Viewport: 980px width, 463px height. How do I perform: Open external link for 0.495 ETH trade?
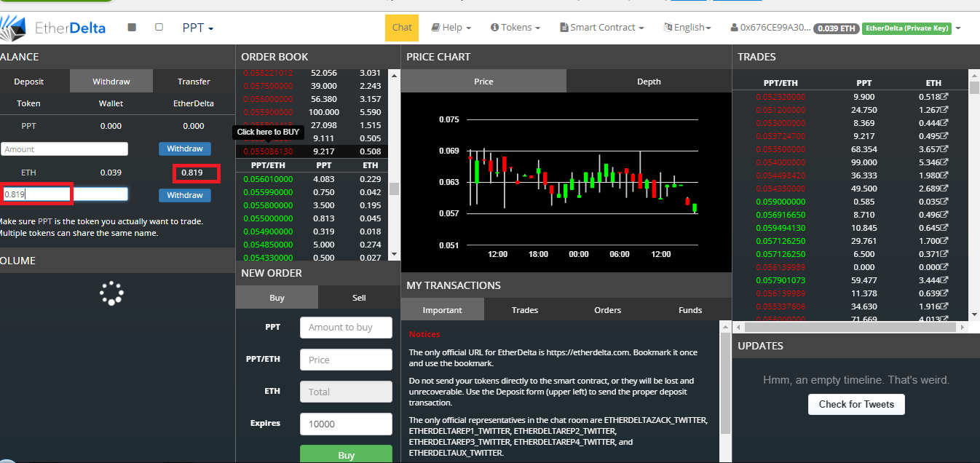pyautogui.click(x=944, y=136)
